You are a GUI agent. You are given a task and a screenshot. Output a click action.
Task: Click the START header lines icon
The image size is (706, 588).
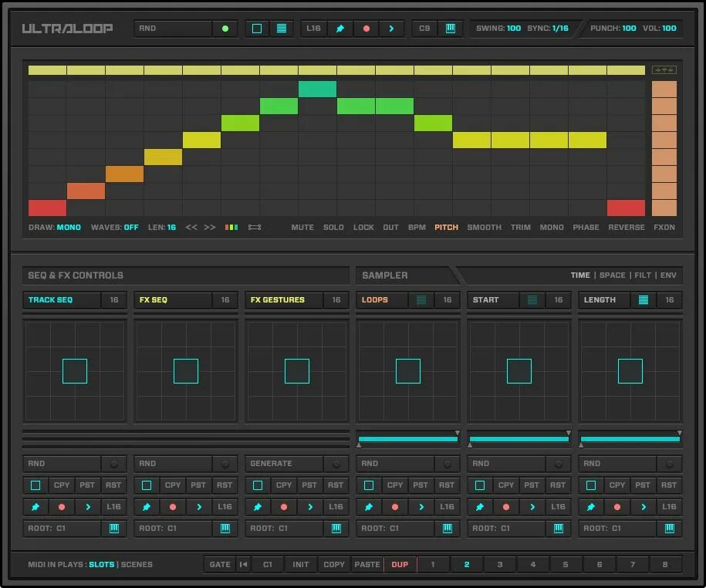[x=532, y=300]
